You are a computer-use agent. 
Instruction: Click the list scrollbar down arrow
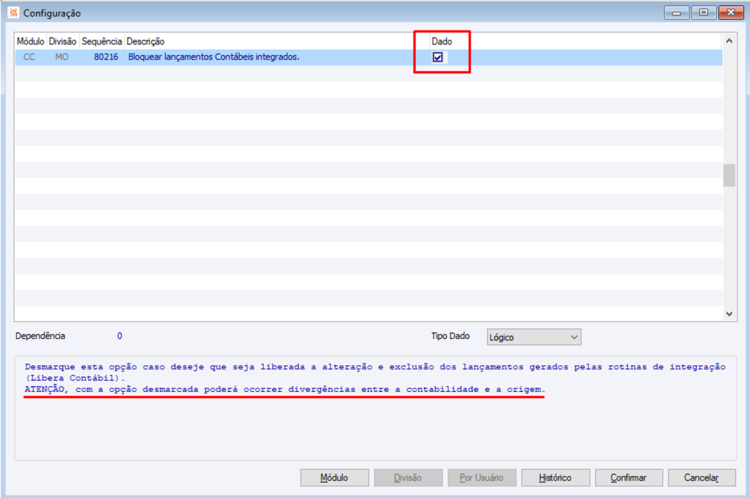pos(729,314)
